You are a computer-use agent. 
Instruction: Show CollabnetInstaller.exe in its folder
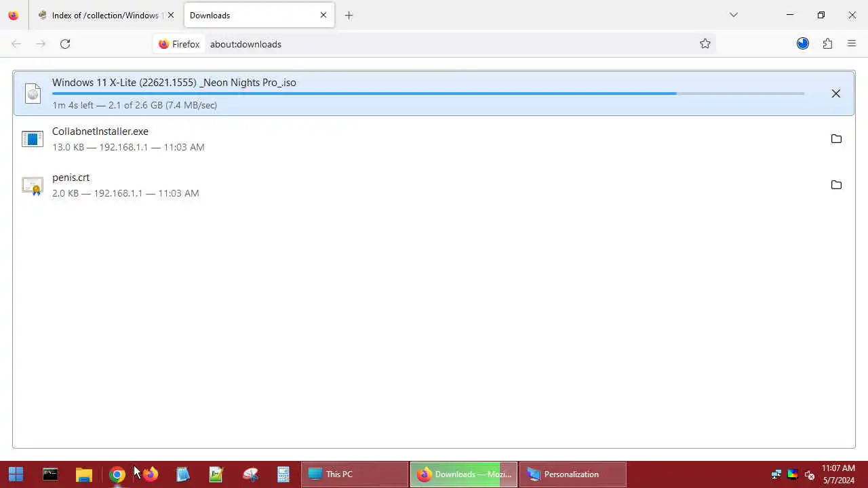click(x=836, y=139)
